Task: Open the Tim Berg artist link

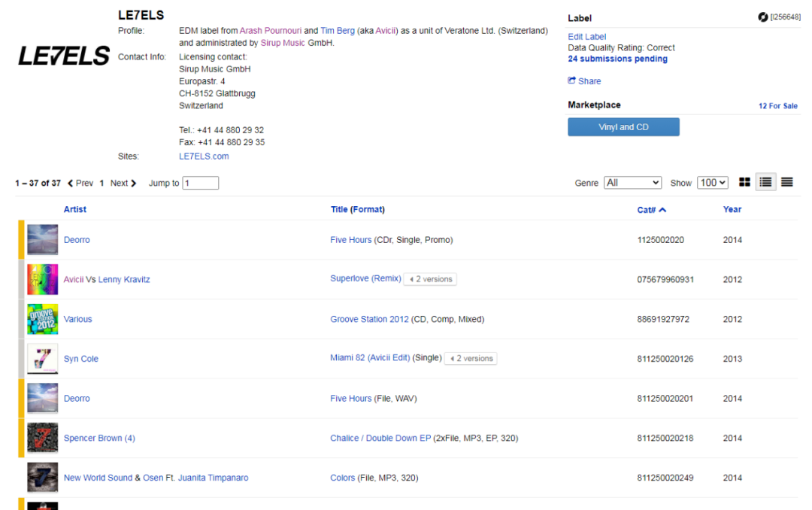Action: point(338,31)
